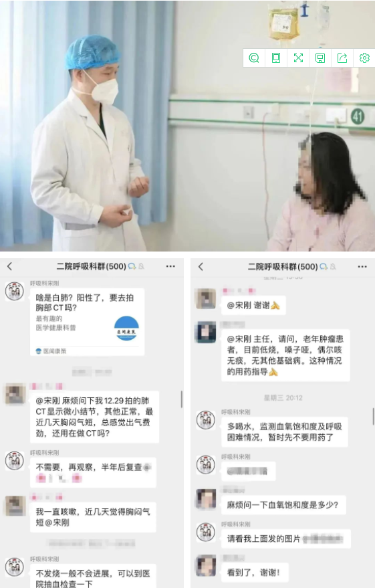Toggle the muted bell in the right chat title
The width and height of the screenshot is (375, 588).
pyautogui.click(x=333, y=267)
